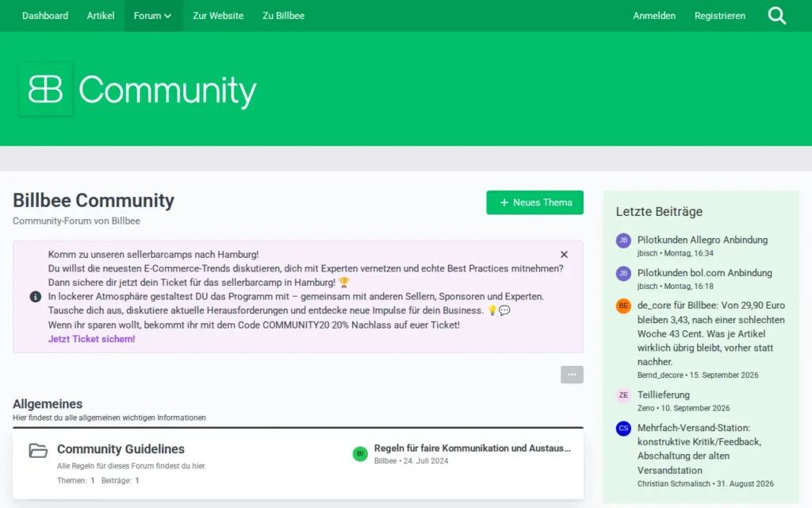
Task: Click Billbee author under Regeln post
Action: [385, 461]
